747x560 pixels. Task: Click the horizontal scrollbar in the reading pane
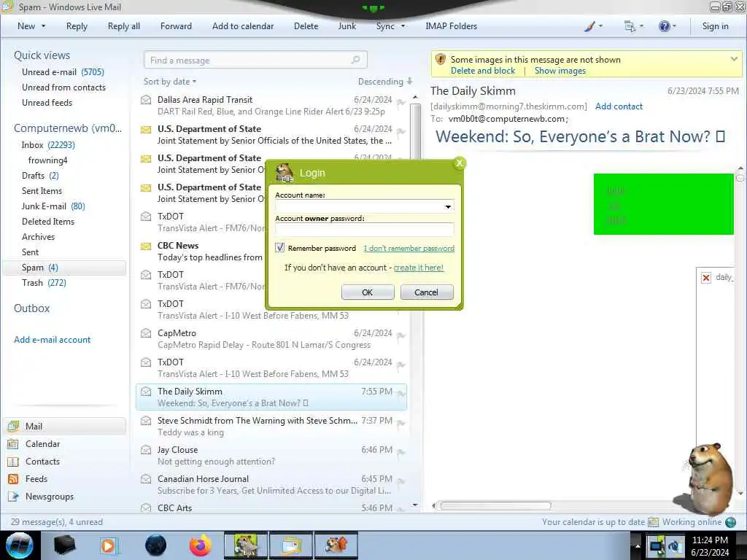495,506
